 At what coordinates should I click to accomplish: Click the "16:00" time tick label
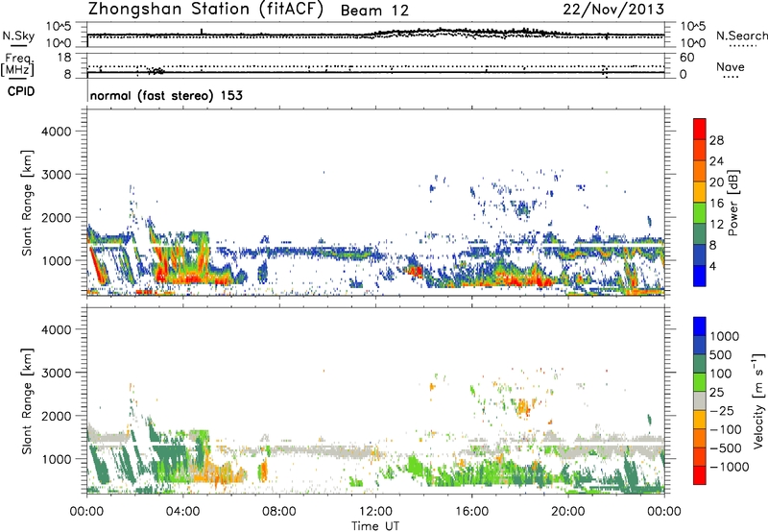(471, 512)
